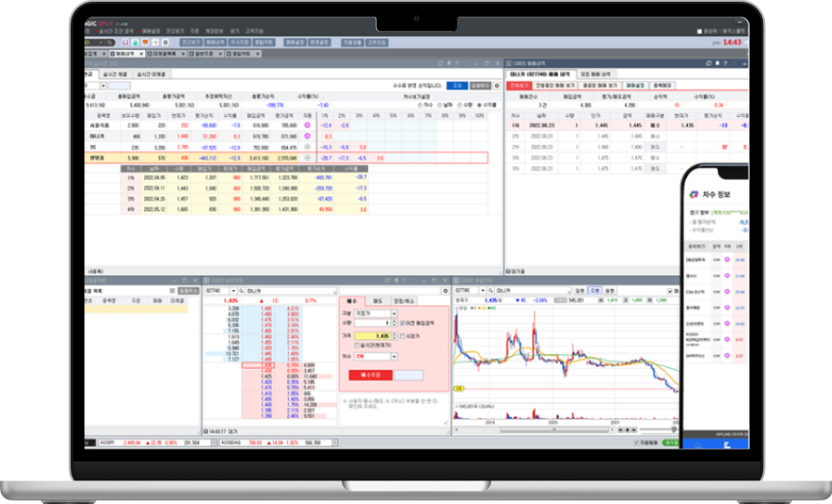Select the 수익률 radio button
832x504 pixels.
pos(479,105)
